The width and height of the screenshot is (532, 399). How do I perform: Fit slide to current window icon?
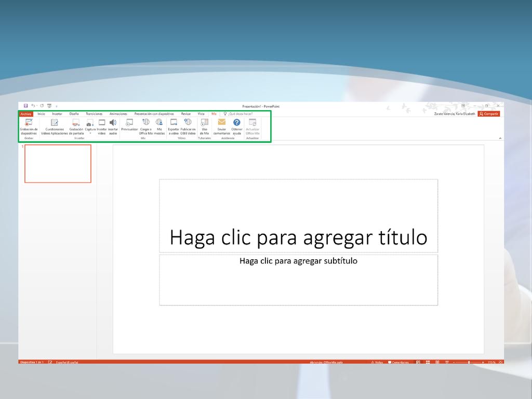click(500, 362)
